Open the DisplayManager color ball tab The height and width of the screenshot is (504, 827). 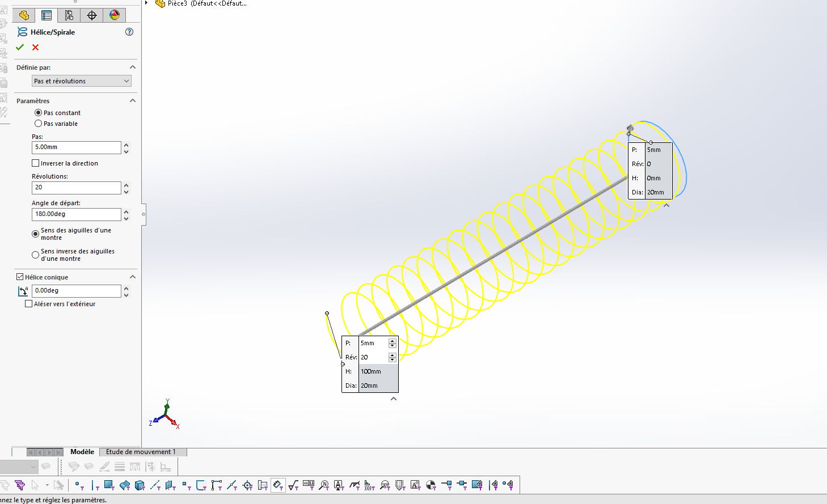[x=115, y=15]
